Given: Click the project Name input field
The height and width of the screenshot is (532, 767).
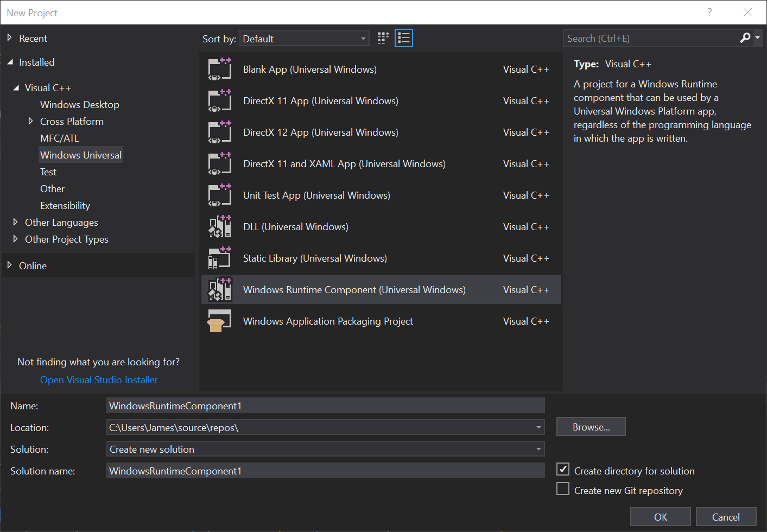Looking at the screenshot, I should point(325,405).
